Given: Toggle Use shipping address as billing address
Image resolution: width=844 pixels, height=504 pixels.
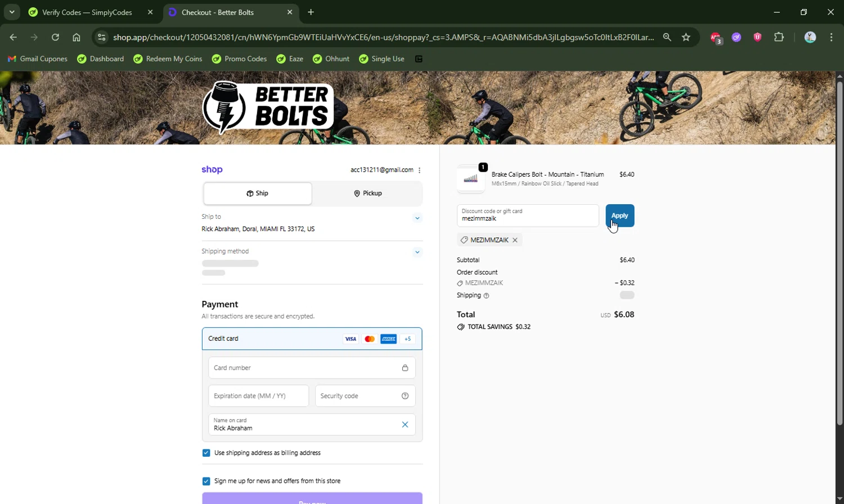Looking at the screenshot, I should coord(206,453).
